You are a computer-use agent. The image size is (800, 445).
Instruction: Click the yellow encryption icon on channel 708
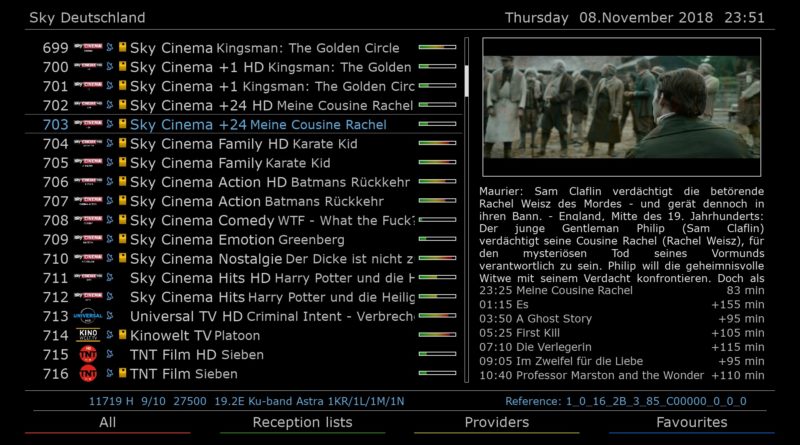click(x=122, y=219)
